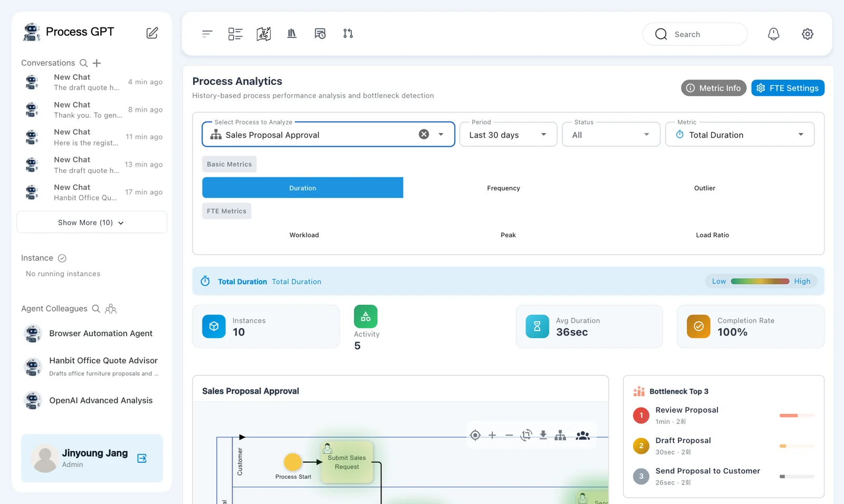Open the Status dropdown set to All
844x504 pixels.
pos(611,134)
